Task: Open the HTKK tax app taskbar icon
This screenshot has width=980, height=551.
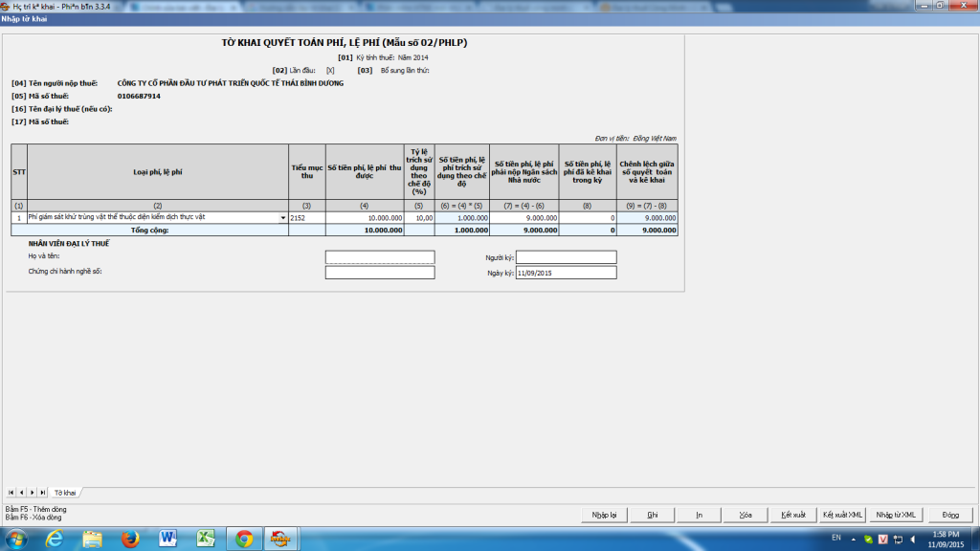Action: coord(279,539)
